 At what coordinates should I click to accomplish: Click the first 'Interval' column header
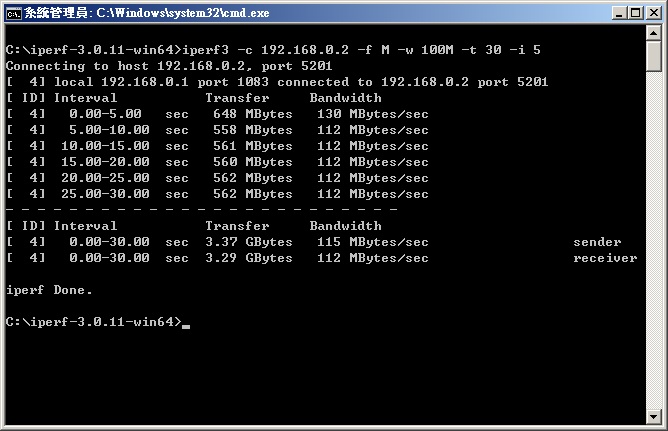click(x=85, y=98)
